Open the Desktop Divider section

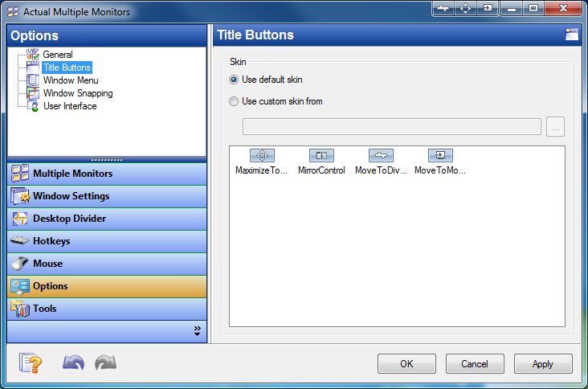pos(107,219)
